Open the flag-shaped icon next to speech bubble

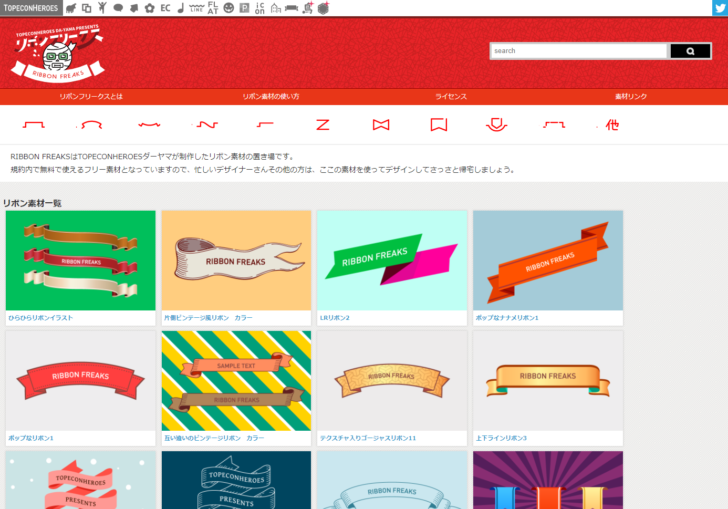(x=134, y=8)
